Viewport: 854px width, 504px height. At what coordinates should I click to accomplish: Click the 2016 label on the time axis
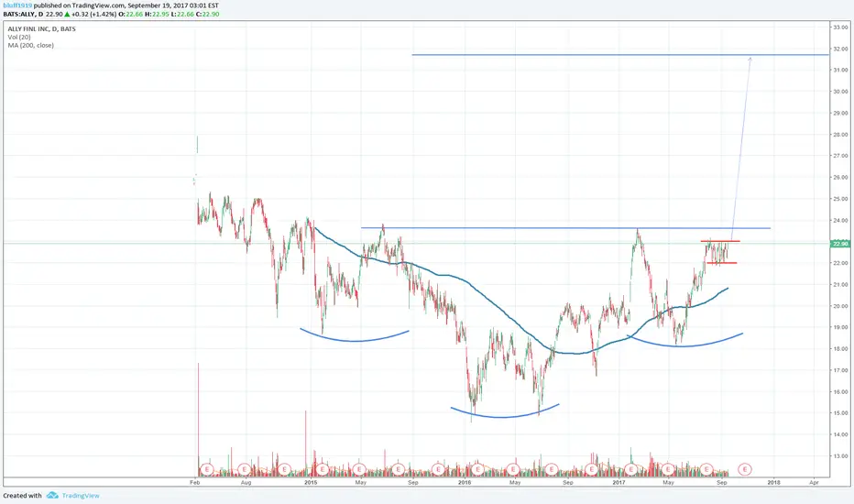tap(465, 482)
